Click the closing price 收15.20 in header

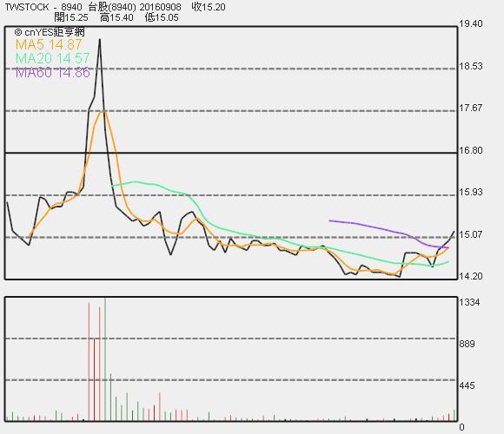click(209, 7)
